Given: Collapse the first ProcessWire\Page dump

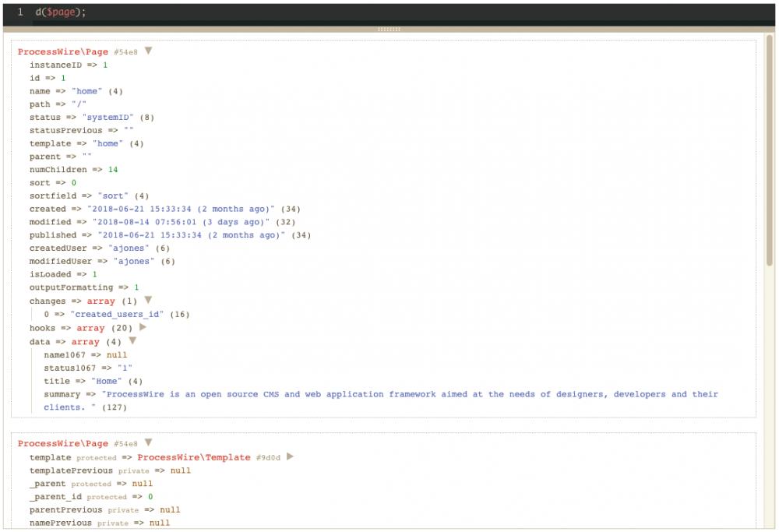Looking at the screenshot, I should 148,50.
